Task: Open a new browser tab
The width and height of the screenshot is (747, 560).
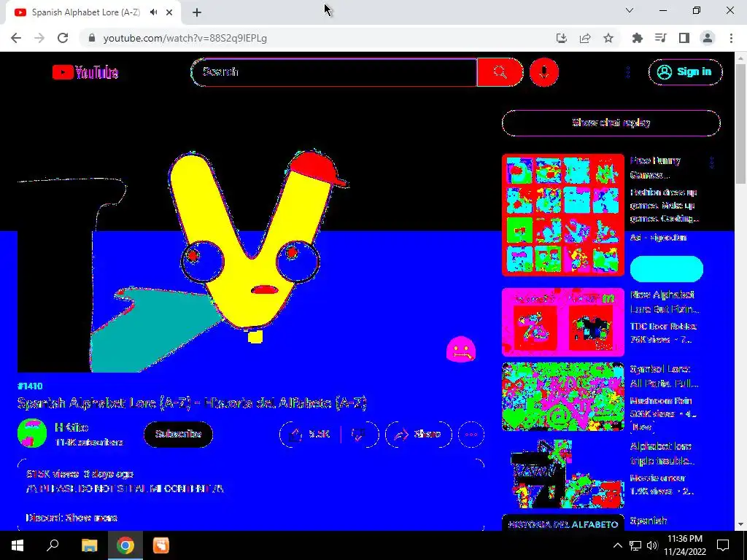Action: (197, 12)
